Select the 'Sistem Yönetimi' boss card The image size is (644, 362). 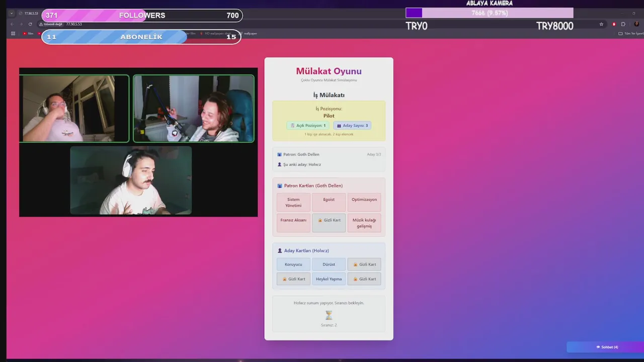(x=293, y=203)
